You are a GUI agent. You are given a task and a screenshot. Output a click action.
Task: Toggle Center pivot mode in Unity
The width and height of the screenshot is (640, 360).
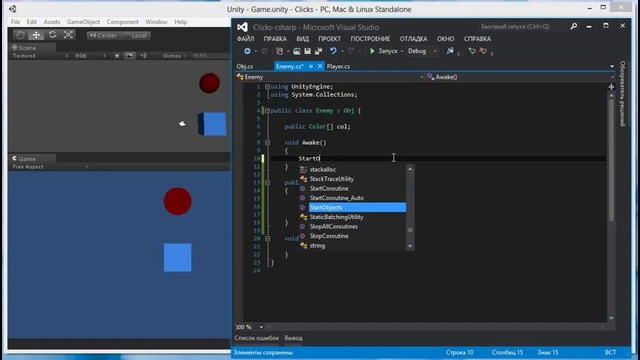pyautogui.click(x=103, y=36)
